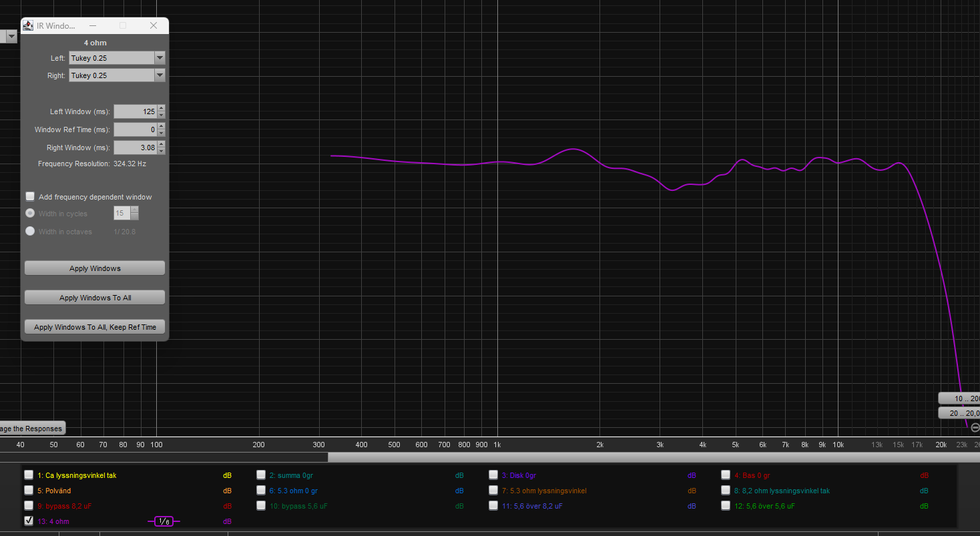Show trace 6: 5.3 ohm 0 gr
This screenshot has width=980, height=536.
261,490
